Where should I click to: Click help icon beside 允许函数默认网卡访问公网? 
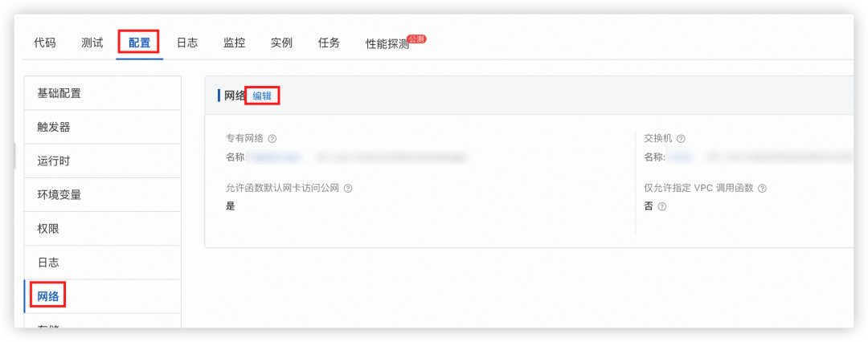[348, 188]
